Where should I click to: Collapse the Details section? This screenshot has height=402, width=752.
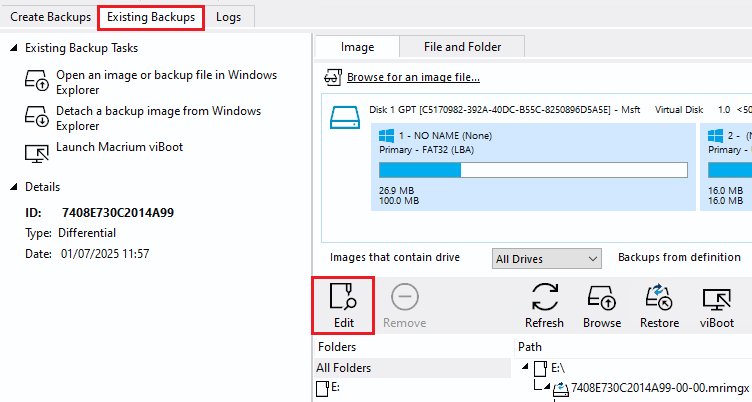(x=14, y=187)
